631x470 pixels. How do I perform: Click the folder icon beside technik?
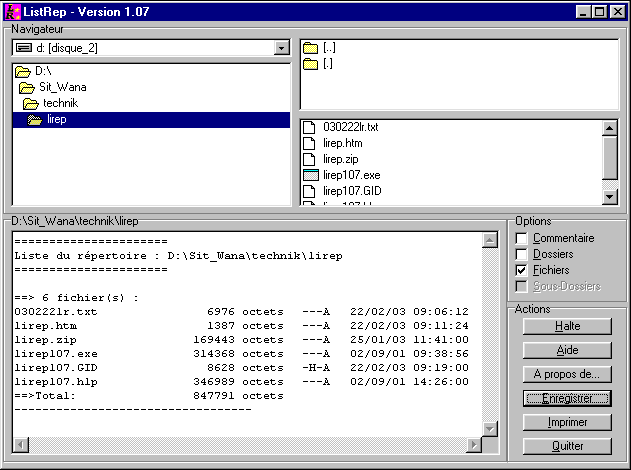31,104
